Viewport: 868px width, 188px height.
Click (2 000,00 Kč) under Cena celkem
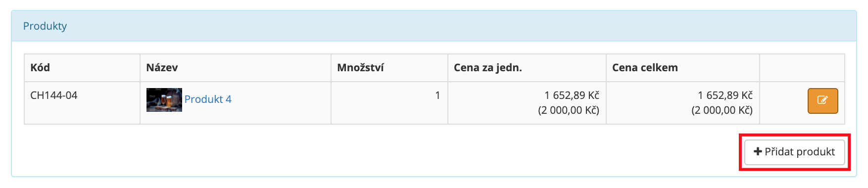click(x=722, y=110)
